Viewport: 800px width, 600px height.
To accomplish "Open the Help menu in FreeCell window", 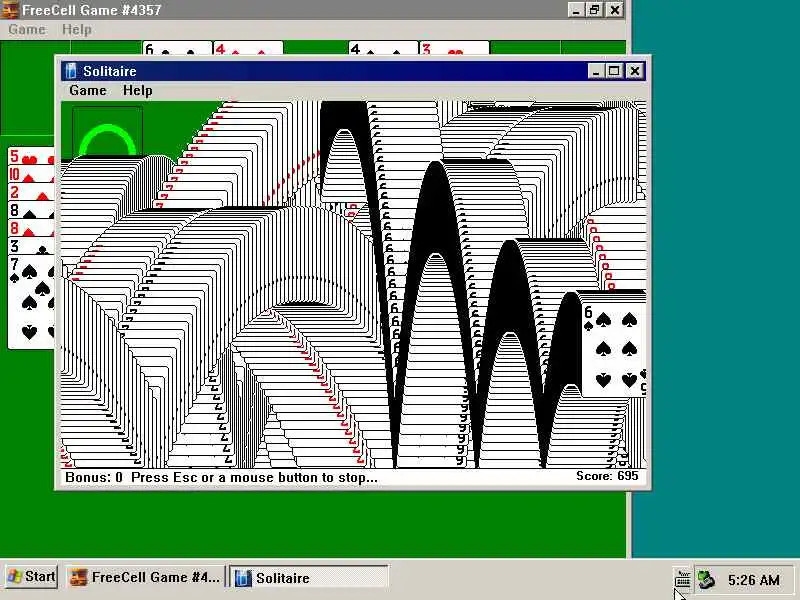I will click(77, 29).
